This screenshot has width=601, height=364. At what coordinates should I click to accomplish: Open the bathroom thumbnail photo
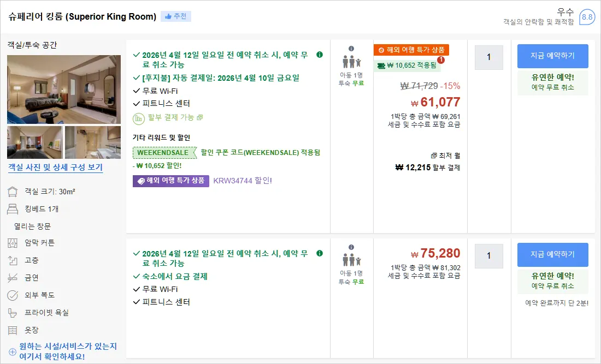tap(93, 142)
